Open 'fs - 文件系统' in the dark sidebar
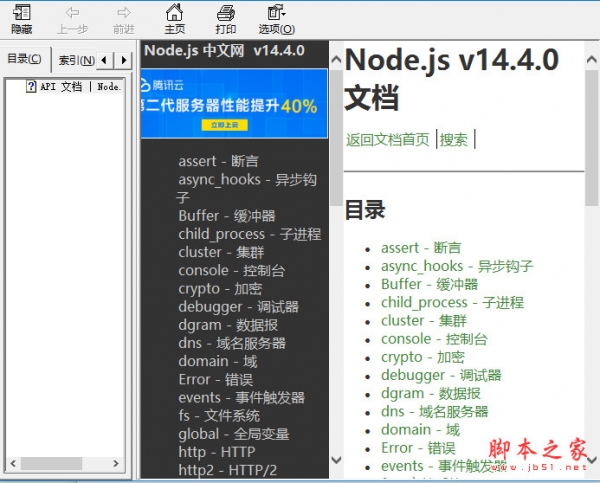The height and width of the screenshot is (483, 600). [219, 416]
